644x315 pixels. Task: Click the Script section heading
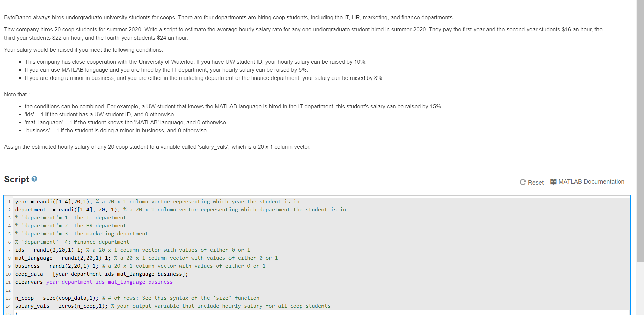17,179
